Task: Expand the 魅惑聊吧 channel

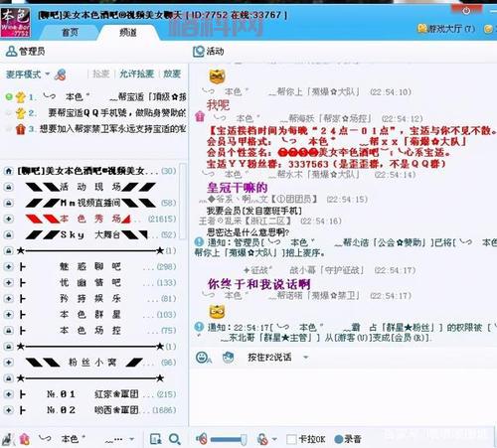Action: pyautogui.click(x=9, y=266)
